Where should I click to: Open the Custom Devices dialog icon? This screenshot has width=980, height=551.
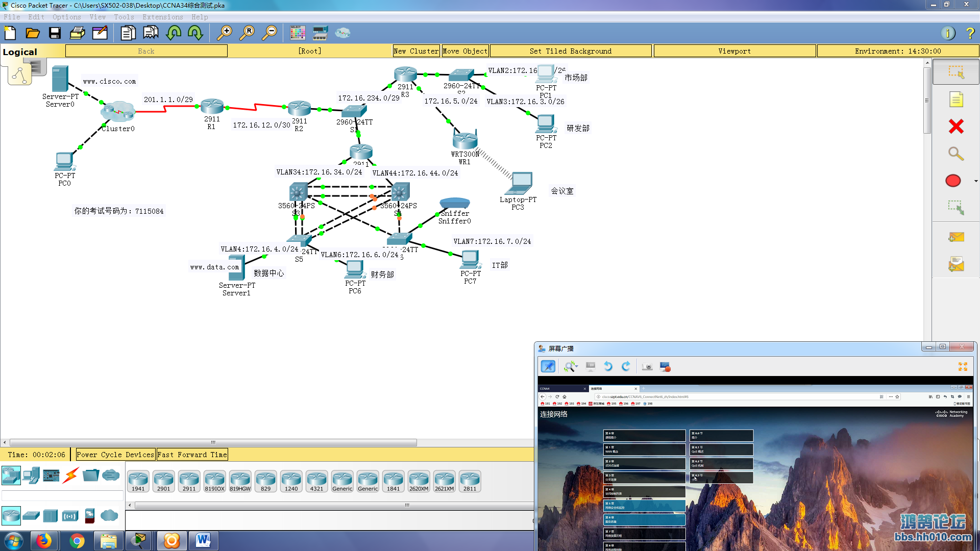[x=320, y=34]
